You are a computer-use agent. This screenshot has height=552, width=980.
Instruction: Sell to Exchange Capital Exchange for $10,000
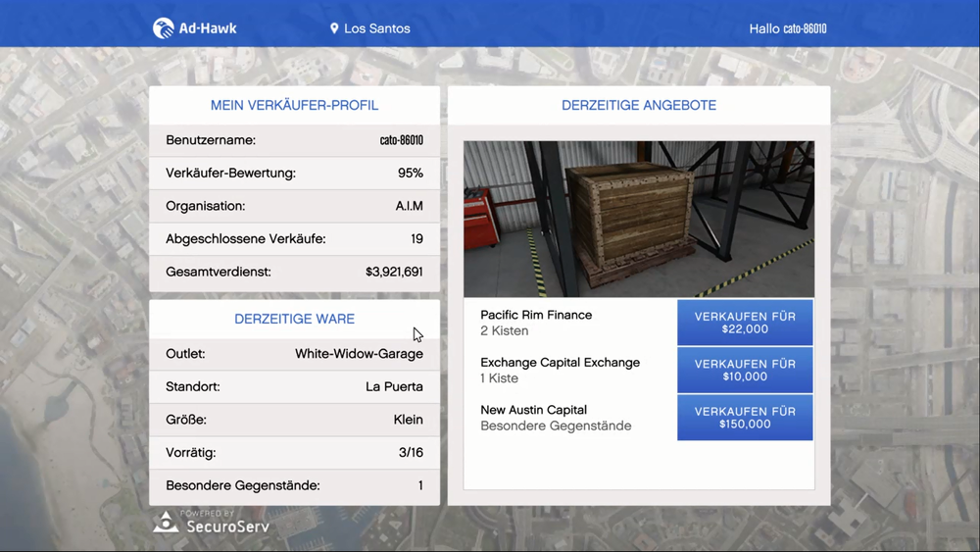(x=745, y=370)
